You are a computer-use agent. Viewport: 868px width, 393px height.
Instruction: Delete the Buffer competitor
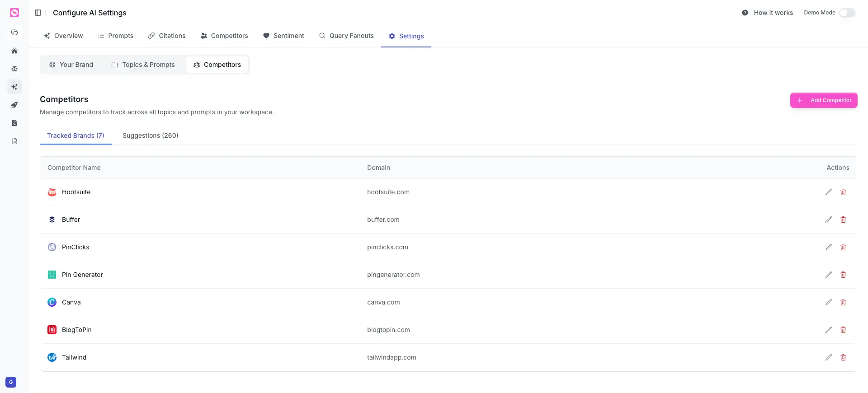tap(843, 220)
